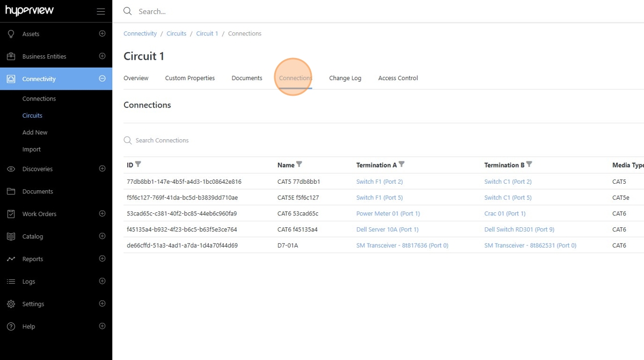Image resolution: width=644 pixels, height=360 pixels.
Task: Expand the Help menu
Action: tap(102, 327)
